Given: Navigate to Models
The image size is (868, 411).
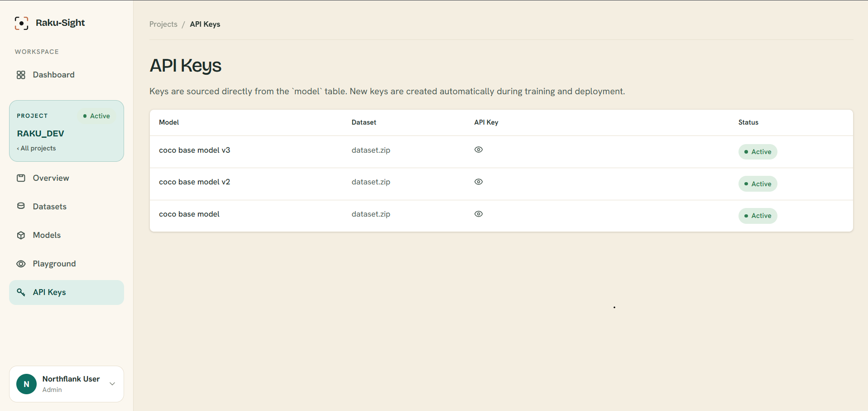Looking at the screenshot, I should [x=67, y=235].
